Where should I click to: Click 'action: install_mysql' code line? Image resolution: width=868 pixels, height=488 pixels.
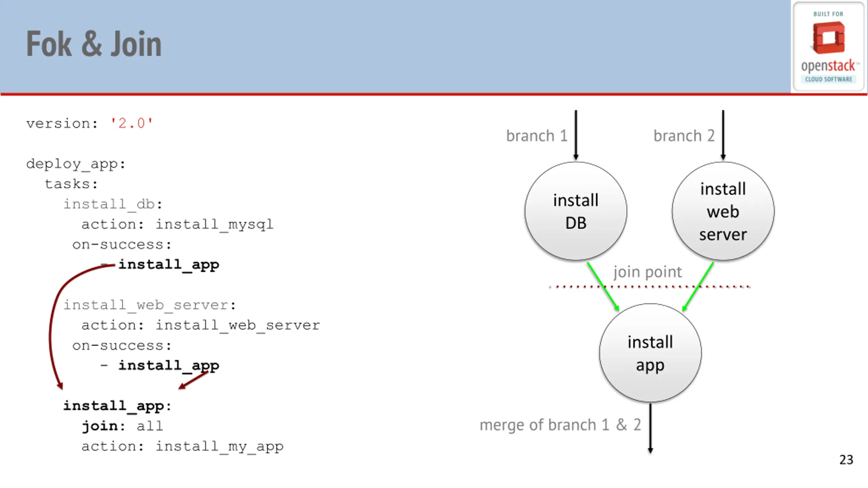click(x=177, y=224)
